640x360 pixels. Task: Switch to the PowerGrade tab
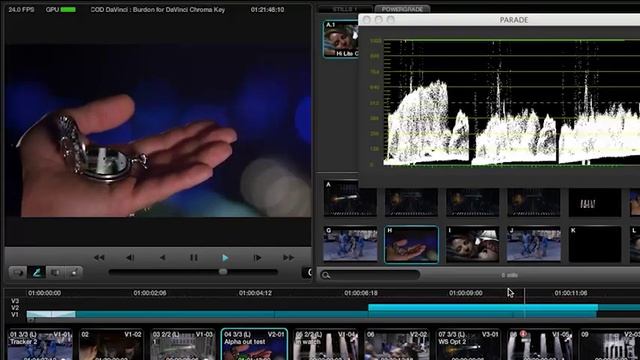(402, 9)
